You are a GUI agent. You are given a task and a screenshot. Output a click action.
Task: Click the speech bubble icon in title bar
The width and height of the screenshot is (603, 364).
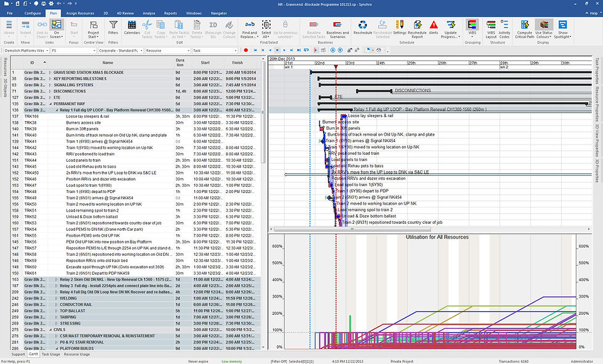point(36,4)
